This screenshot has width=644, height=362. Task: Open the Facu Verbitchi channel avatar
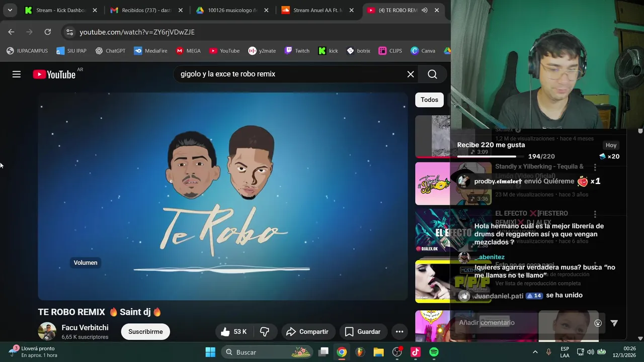47,332
